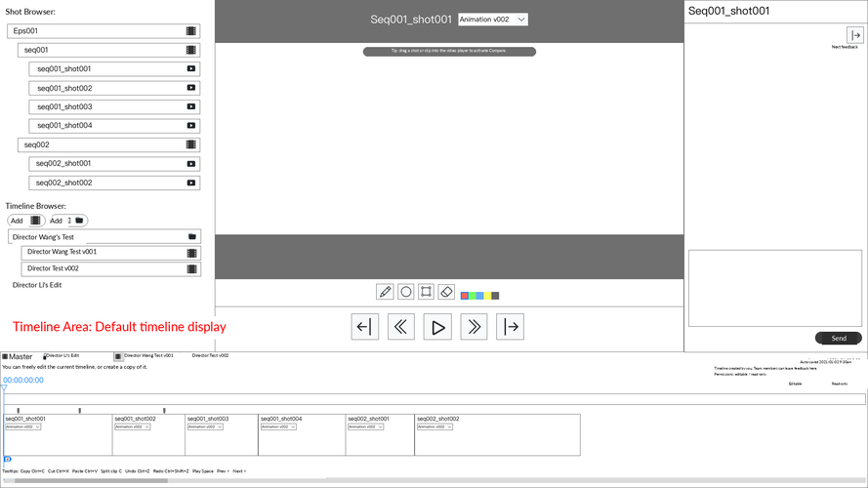Open Animation v002 dropdown beside Seq001_shot001 title
The height and width of the screenshot is (488, 868).
click(493, 20)
